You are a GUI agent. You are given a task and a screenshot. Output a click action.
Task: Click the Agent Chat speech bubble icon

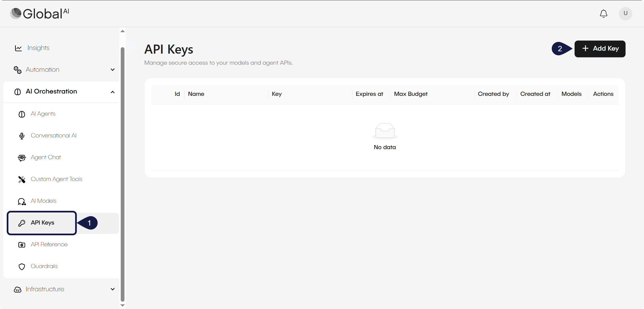22,158
